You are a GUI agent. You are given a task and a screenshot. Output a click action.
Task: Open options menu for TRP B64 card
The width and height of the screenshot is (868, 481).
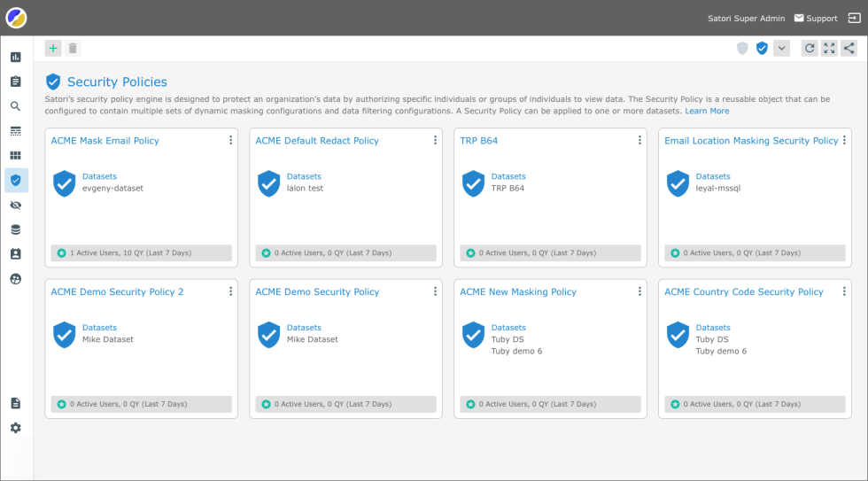(639, 141)
